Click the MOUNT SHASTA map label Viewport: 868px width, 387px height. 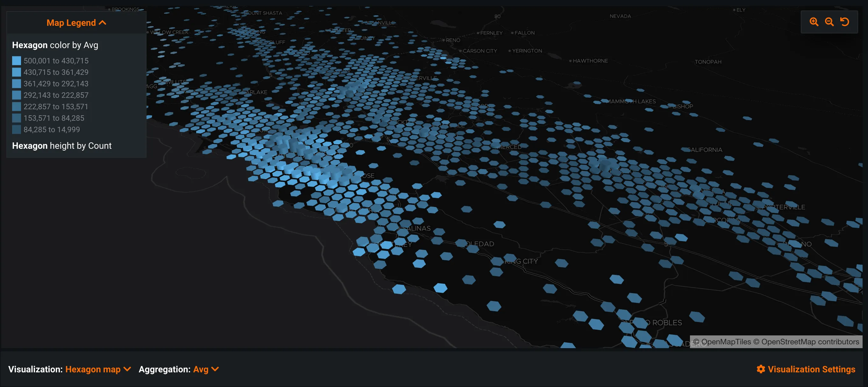[x=263, y=13]
